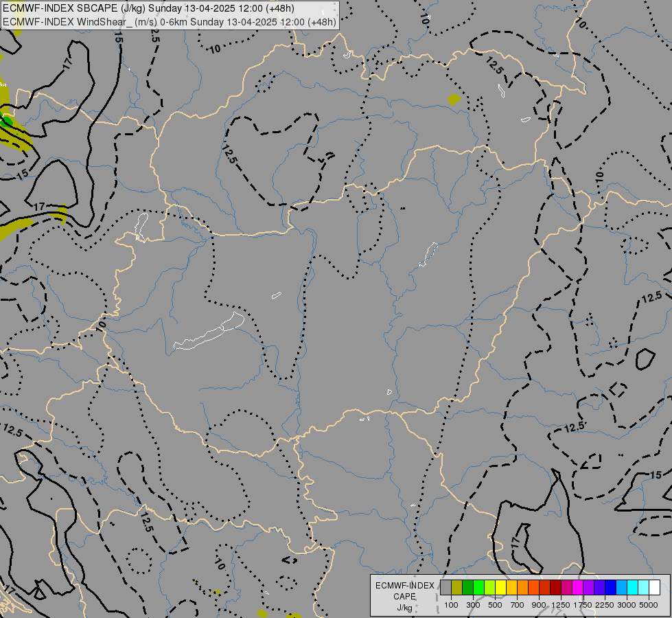Screen dimensions: 672x618
Task: Select the purple swatch right of 1750
Action: (x=588, y=587)
